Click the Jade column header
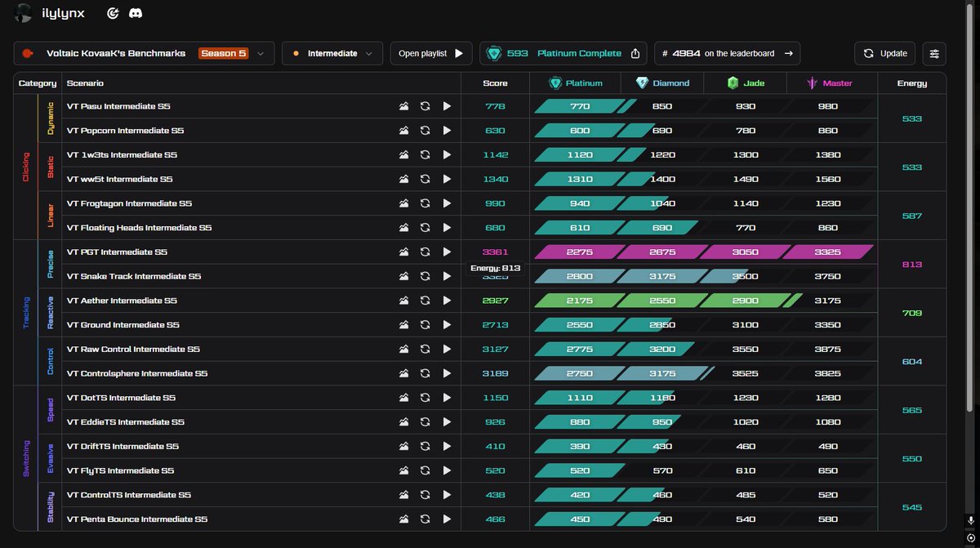980x548 pixels. [x=745, y=82]
